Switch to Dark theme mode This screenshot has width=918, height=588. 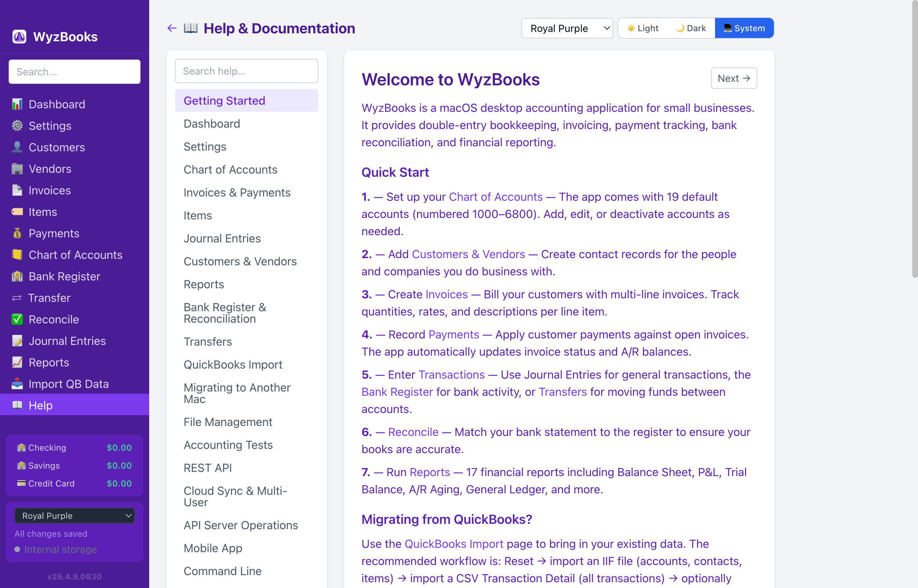[691, 28]
